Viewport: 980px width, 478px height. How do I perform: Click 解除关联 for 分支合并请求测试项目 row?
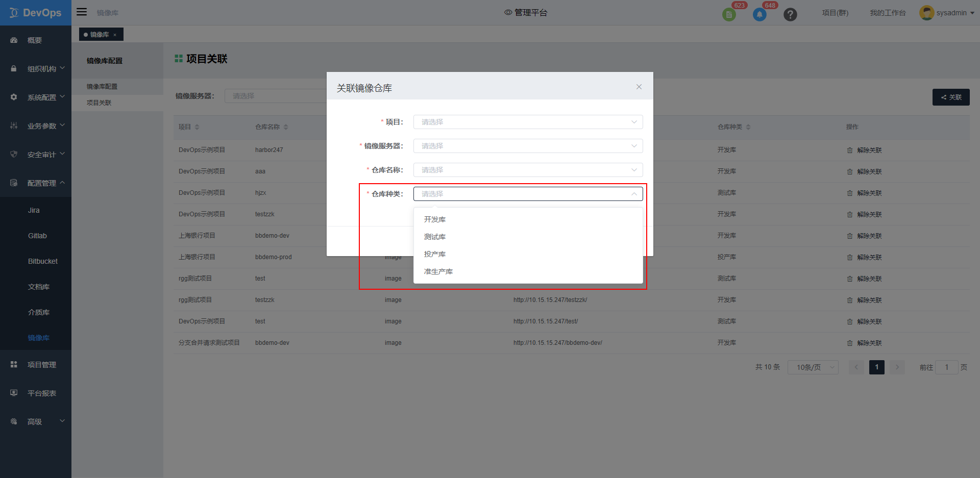pos(869,343)
